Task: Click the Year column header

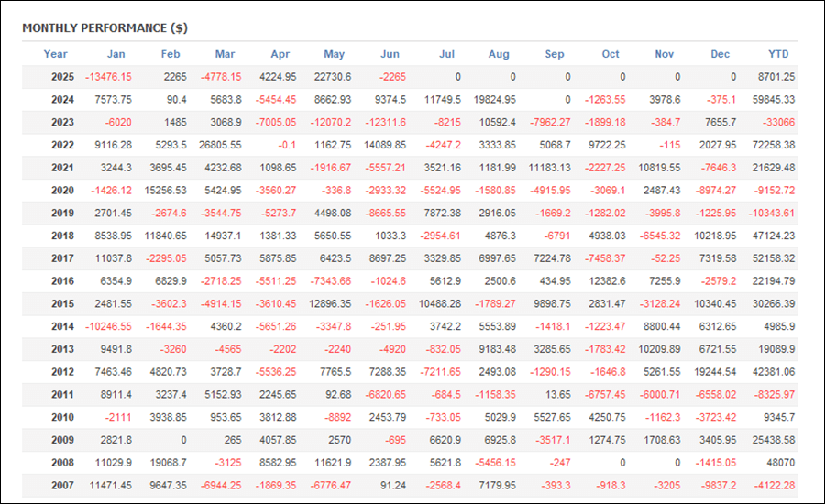Action: click(x=55, y=54)
